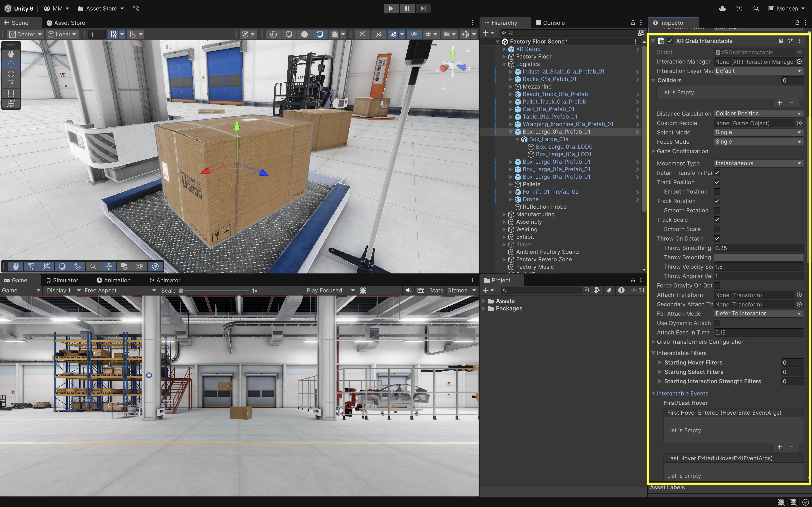Screen dimensions: 812x507
Task: Enable Smooth Position checkbox
Action: pos(717,192)
